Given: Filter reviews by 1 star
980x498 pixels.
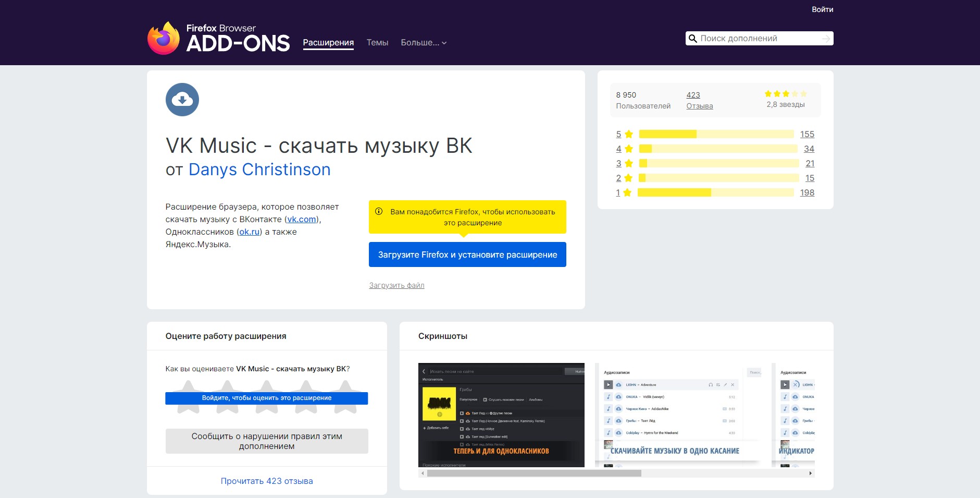Looking at the screenshot, I should click(x=624, y=192).
